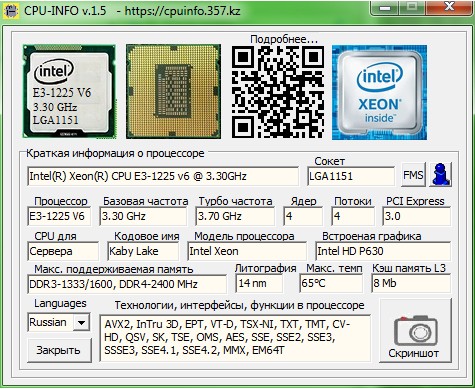
Task: Click the CPU underside pins image
Action: tap(173, 91)
